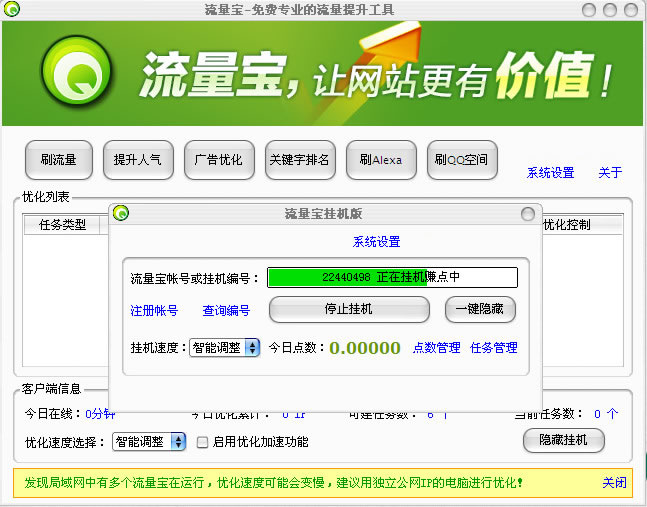Expand the 挂机速度 dropdown
This screenshot has width=647, height=507.
click(x=252, y=347)
